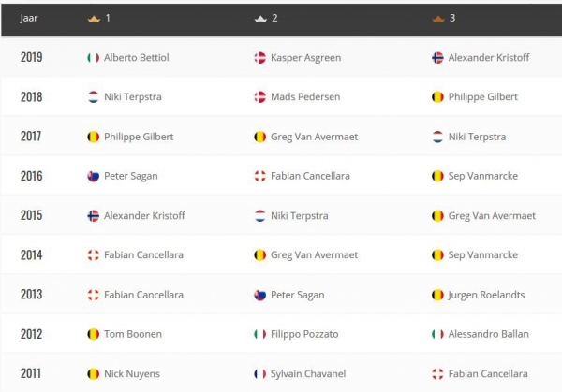Click Alessandro Ballan name
Viewport: 562px width, 392px height.
[489, 334]
